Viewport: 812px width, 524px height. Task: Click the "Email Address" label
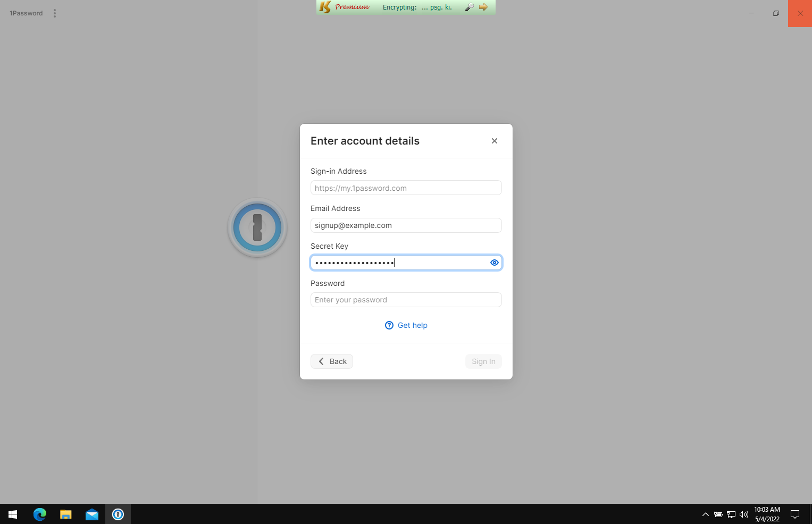pos(336,208)
